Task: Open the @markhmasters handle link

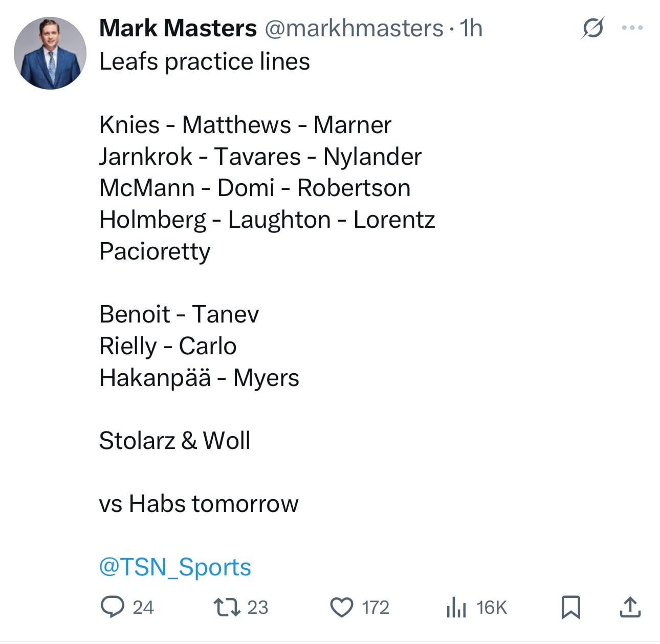Action: click(x=354, y=28)
